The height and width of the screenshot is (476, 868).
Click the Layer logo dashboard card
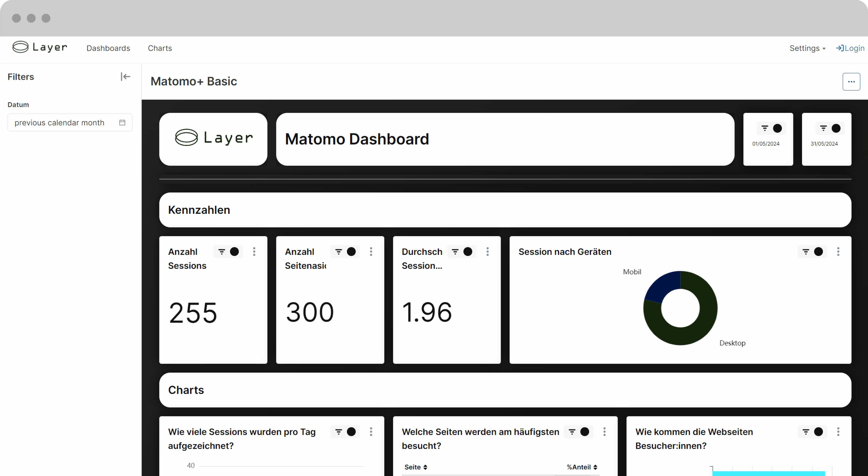pyautogui.click(x=213, y=139)
